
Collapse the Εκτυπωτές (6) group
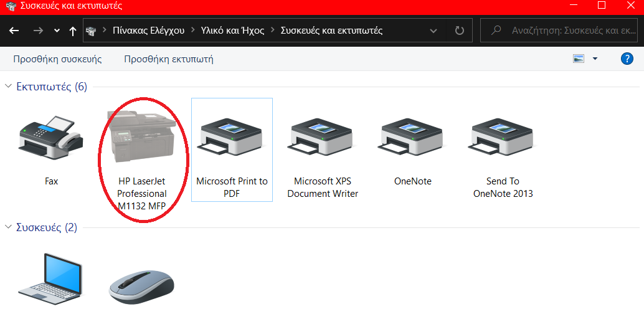pyautogui.click(x=8, y=87)
